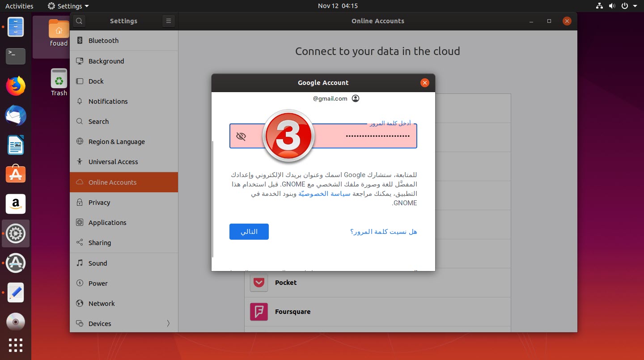Select Notifications in the Settings sidebar
Viewport: 644px width, 360px height.
124,102
